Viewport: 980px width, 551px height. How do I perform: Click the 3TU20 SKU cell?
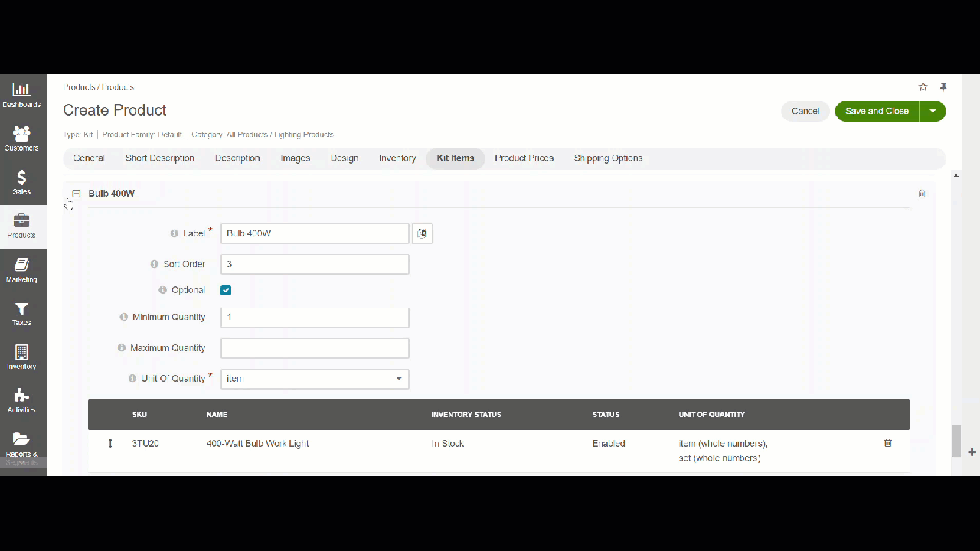[145, 444]
